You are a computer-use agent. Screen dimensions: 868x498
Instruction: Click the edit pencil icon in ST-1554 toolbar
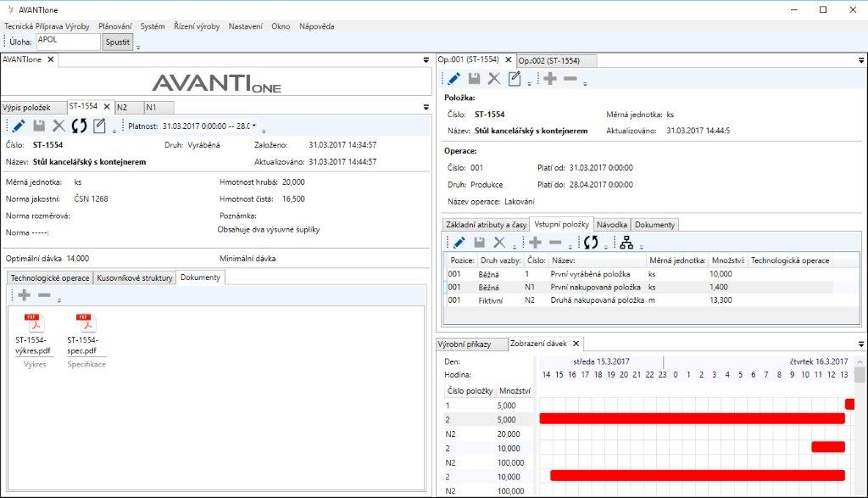point(18,126)
